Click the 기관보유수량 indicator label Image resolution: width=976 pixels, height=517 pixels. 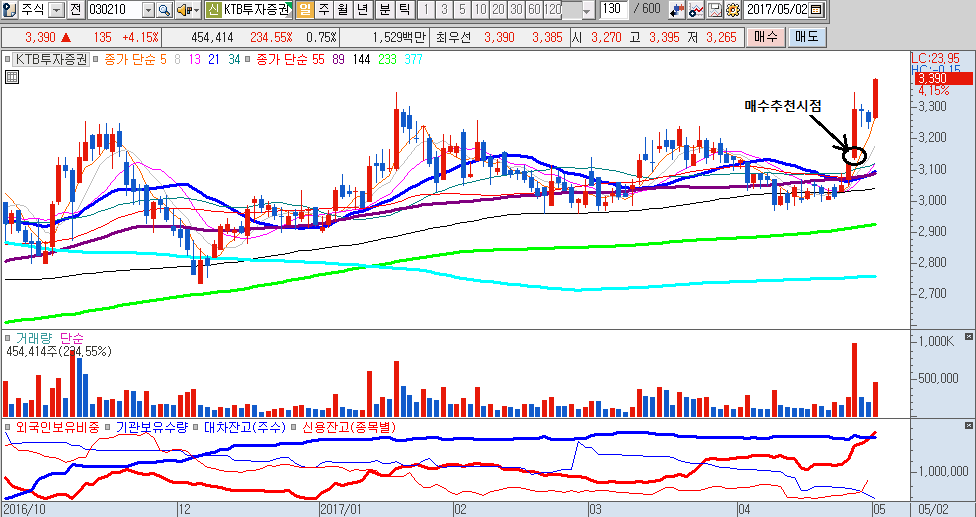click(151, 427)
